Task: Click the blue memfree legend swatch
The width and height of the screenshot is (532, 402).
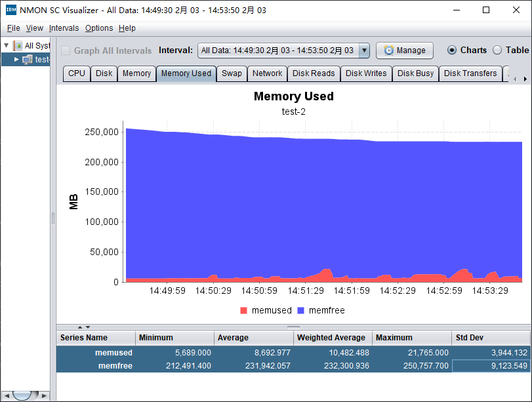Action: (x=300, y=310)
